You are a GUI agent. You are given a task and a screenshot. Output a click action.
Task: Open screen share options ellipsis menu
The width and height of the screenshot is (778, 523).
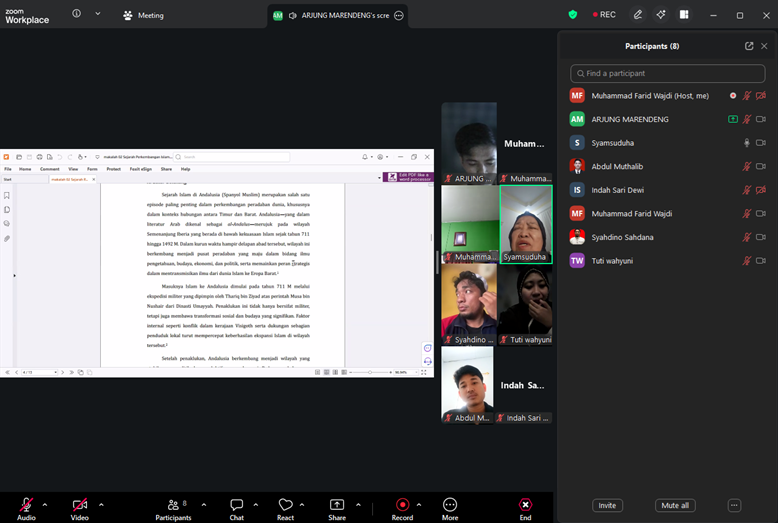pos(399,15)
